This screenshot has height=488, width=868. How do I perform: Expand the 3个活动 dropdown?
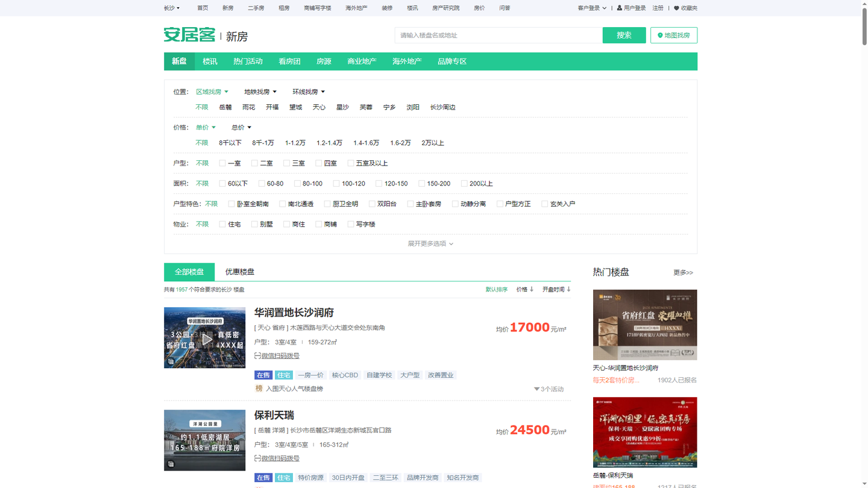(x=549, y=389)
